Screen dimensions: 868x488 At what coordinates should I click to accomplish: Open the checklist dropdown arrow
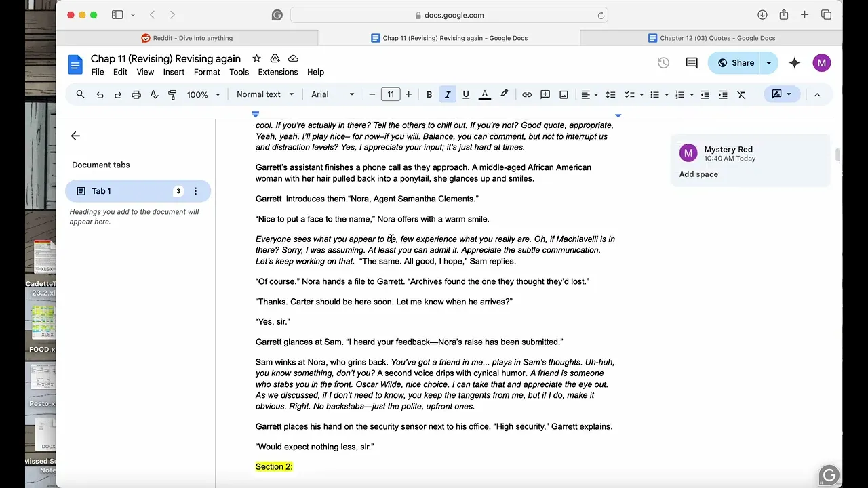642,95
